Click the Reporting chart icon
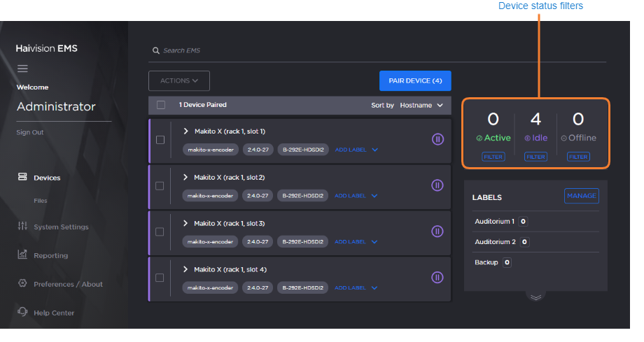Viewport: 644px width, 342px height. pyautogui.click(x=22, y=255)
